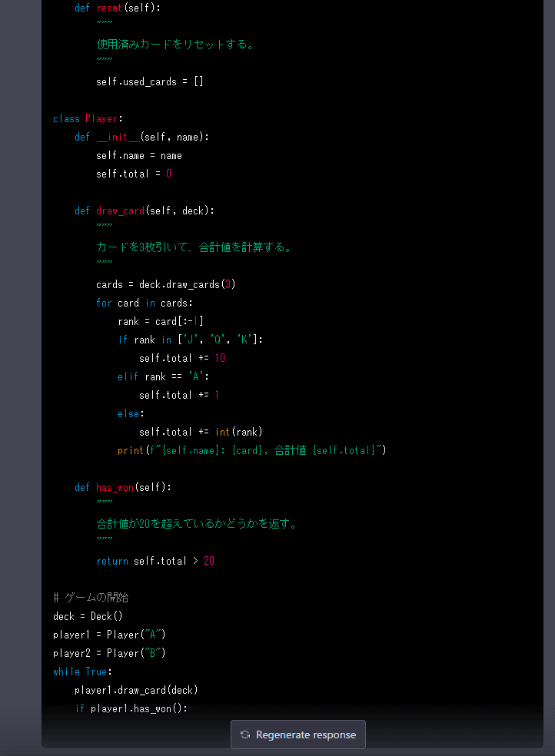Click the 'self.used_cards = []' line
The width and height of the screenshot is (555, 756).
[150, 81]
